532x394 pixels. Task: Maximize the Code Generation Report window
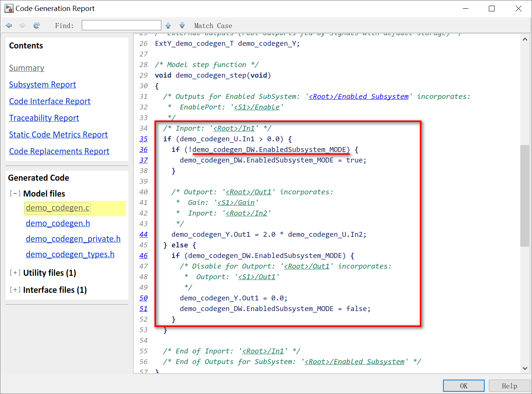(492, 8)
